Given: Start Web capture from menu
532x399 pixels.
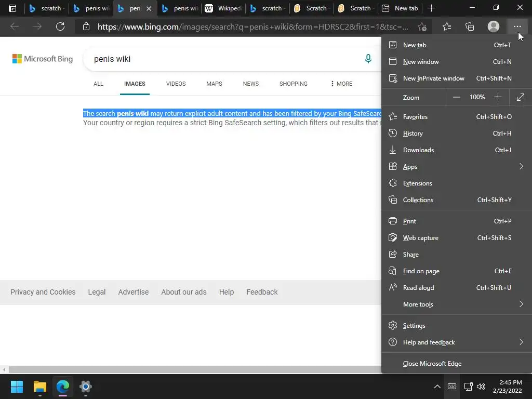Looking at the screenshot, I should click(x=456, y=238).
